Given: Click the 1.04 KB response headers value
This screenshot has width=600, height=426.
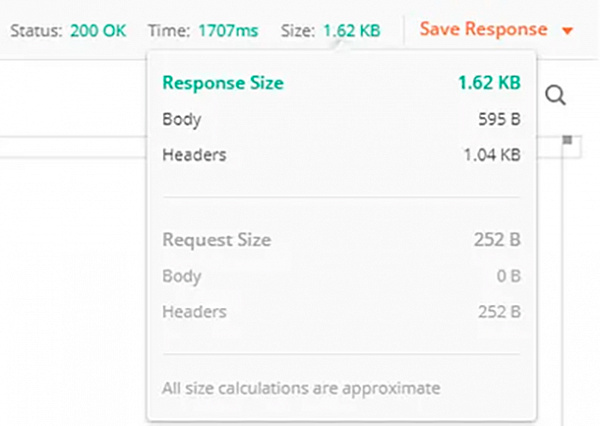Looking at the screenshot, I should [490, 155].
